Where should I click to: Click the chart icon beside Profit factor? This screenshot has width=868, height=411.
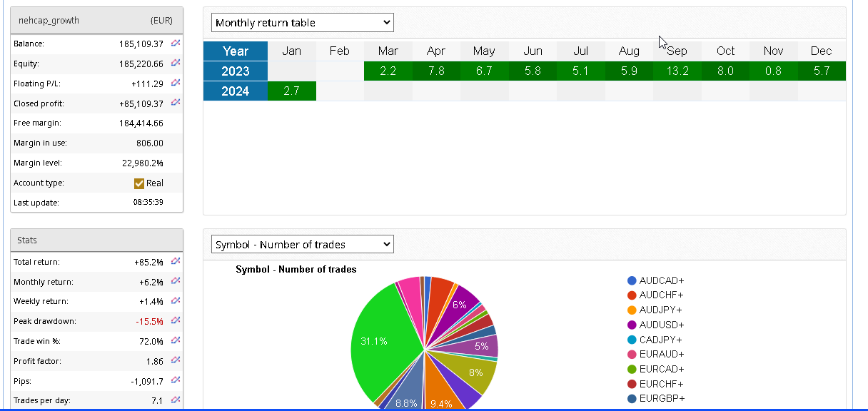[x=176, y=360]
